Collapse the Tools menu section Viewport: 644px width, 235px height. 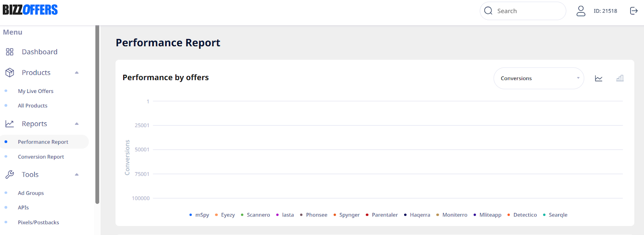(76, 175)
